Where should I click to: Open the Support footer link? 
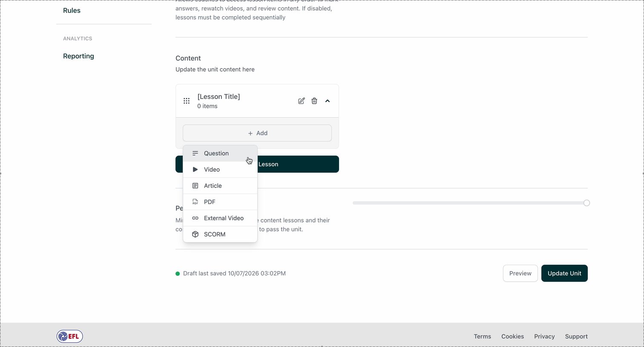pos(576,336)
